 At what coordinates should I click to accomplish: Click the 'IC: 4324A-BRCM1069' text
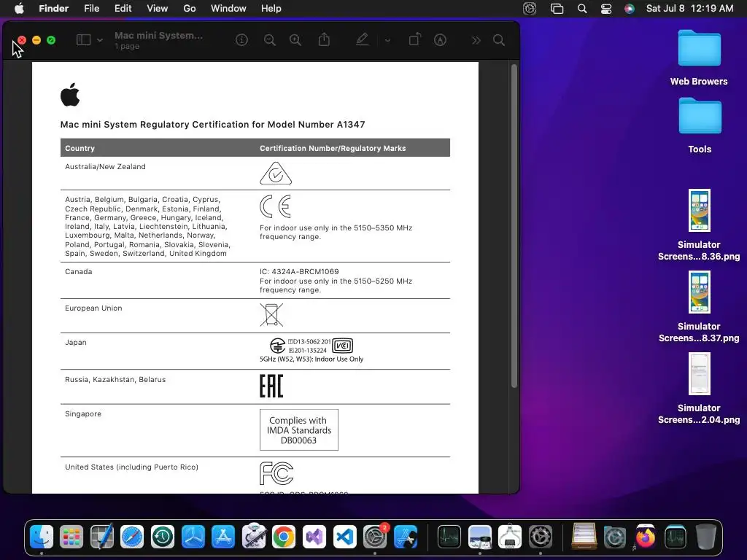(299, 271)
